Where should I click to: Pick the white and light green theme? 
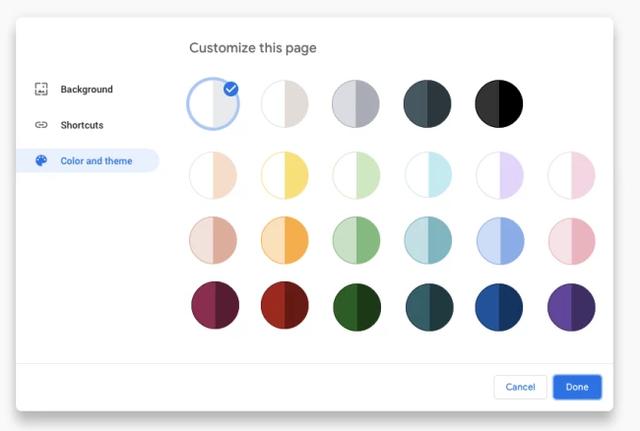[x=356, y=176]
